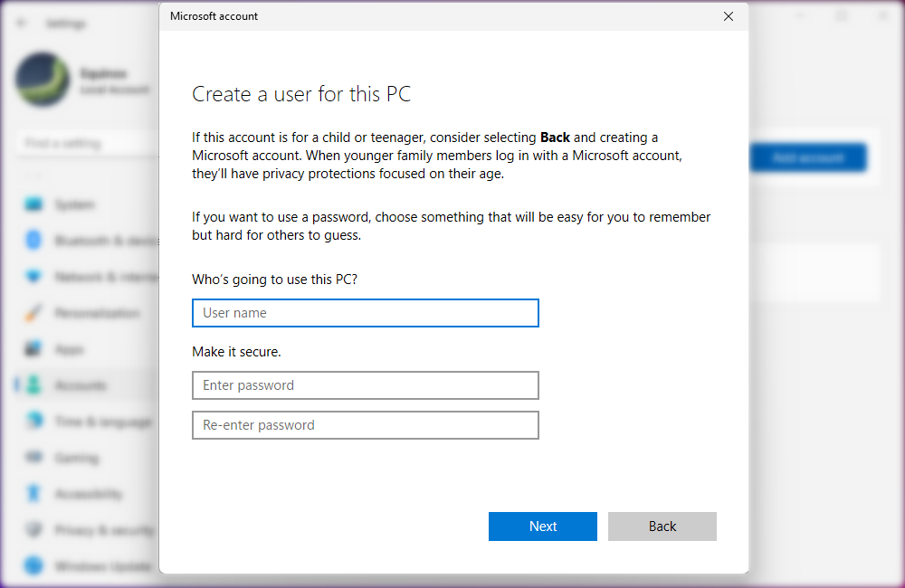Viewport: 905px width, 588px height.
Task: Click the blurred Add account button in Settings
Action: point(808,157)
